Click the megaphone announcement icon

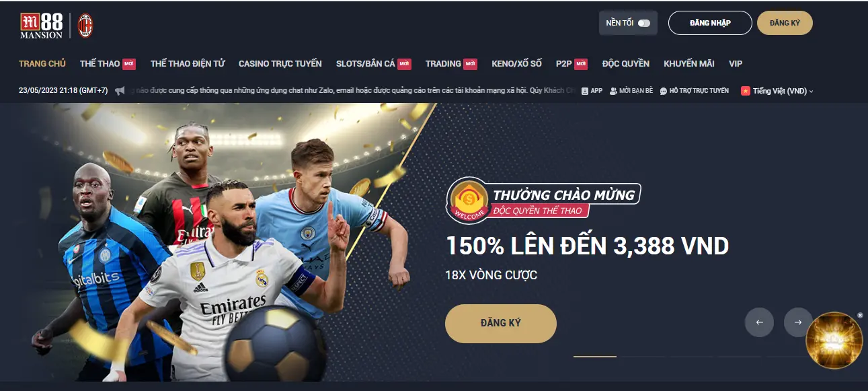120,91
